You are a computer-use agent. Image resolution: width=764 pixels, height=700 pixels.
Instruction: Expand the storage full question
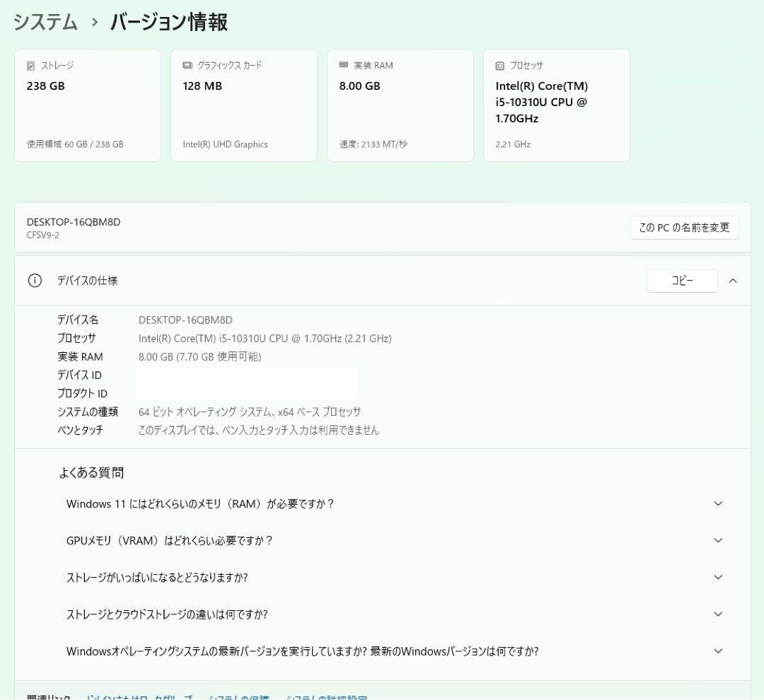click(x=718, y=577)
